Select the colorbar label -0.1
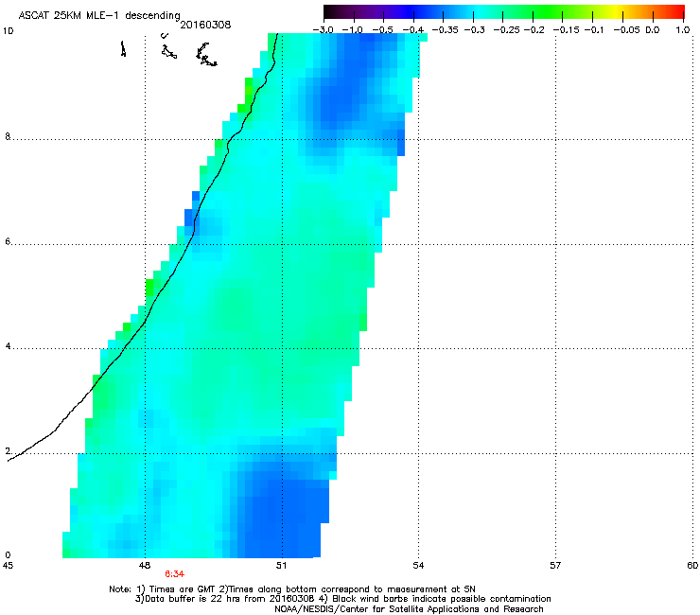Screen dimensions: 700x615 (x=594, y=30)
